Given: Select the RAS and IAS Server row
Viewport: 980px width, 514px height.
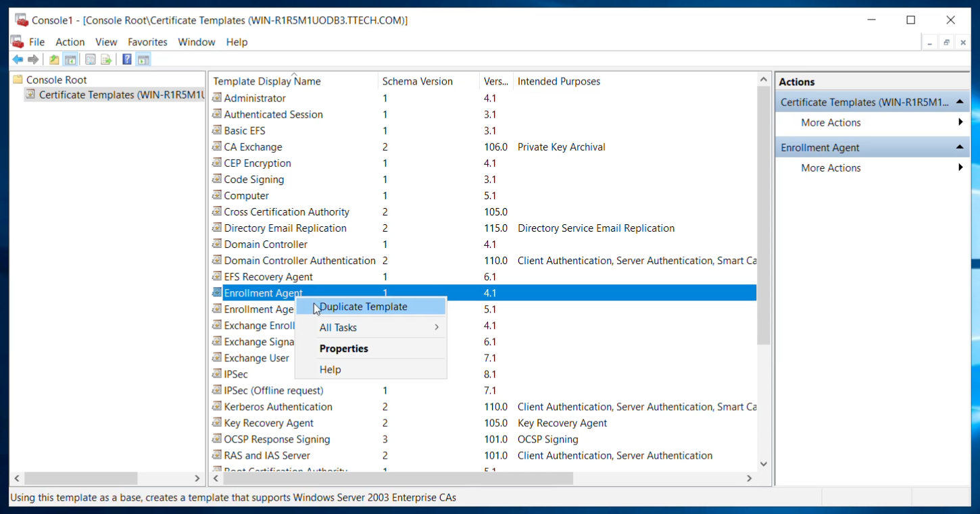Looking at the screenshot, I should tap(484, 455).
